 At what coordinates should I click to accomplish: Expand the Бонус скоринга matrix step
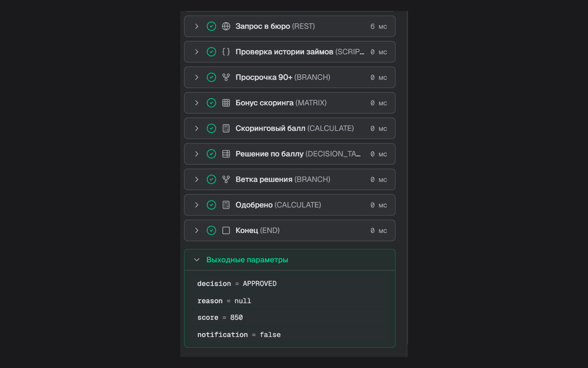(x=197, y=103)
